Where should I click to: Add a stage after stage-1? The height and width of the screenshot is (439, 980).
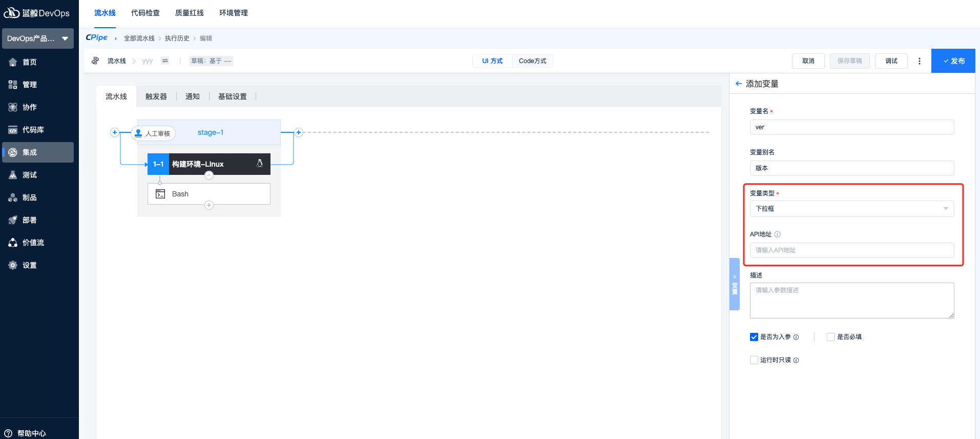click(299, 132)
